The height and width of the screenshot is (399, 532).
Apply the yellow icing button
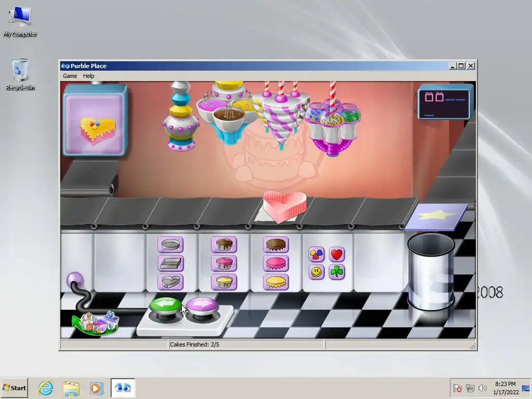[275, 282]
